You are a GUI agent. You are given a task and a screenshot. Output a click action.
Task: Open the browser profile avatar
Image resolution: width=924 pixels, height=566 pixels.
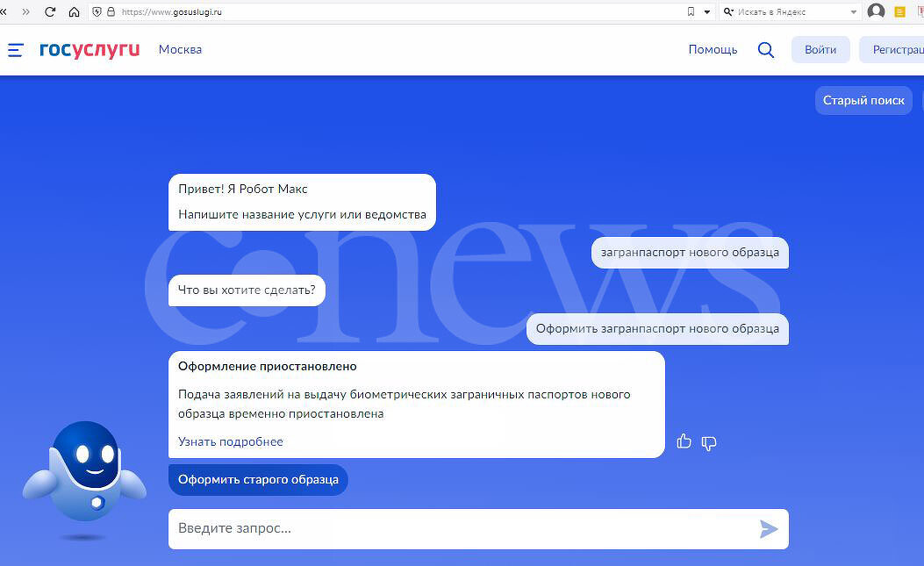click(876, 11)
